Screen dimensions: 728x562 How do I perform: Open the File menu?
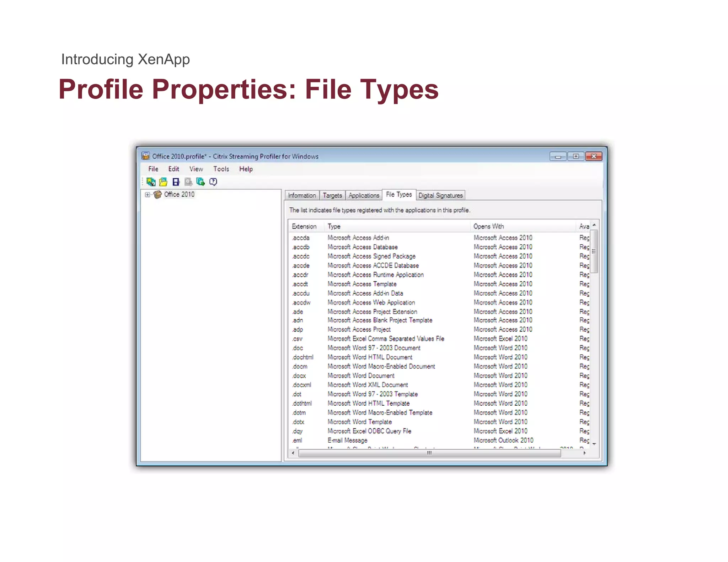153,169
